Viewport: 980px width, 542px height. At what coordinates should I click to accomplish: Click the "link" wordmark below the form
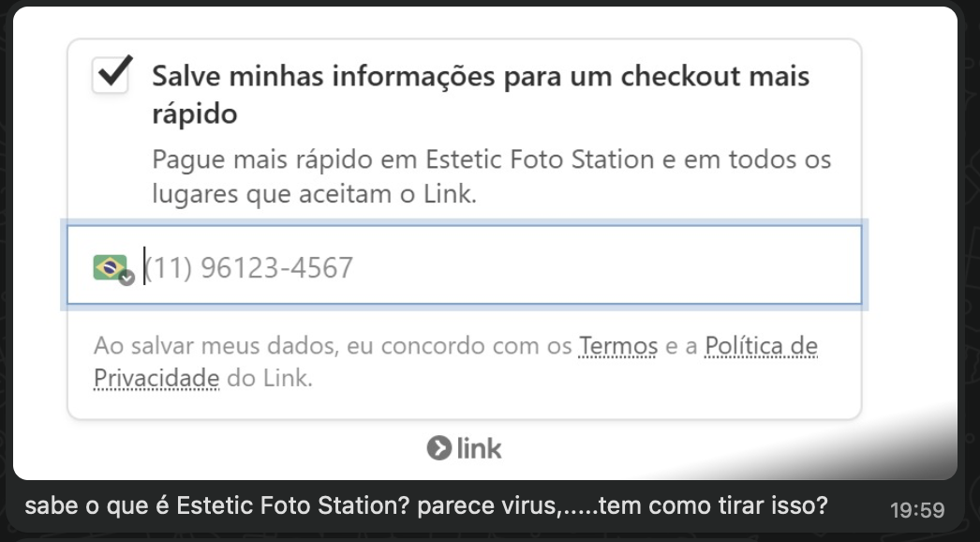pyautogui.click(x=480, y=449)
